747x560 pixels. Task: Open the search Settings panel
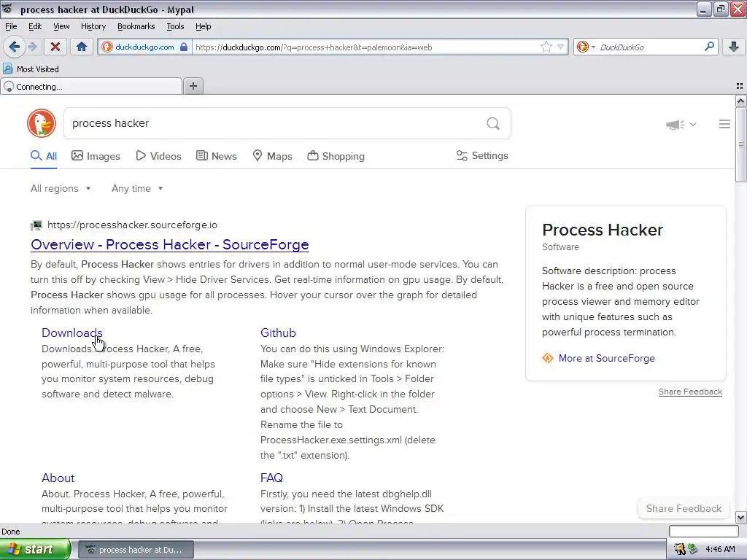[x=482, y=156]
